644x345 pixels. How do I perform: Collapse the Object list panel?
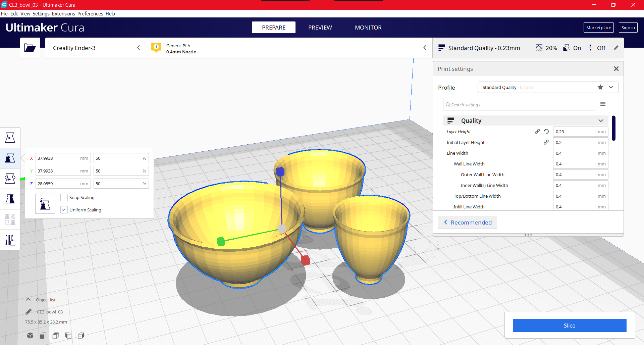(x=28, y=299)
